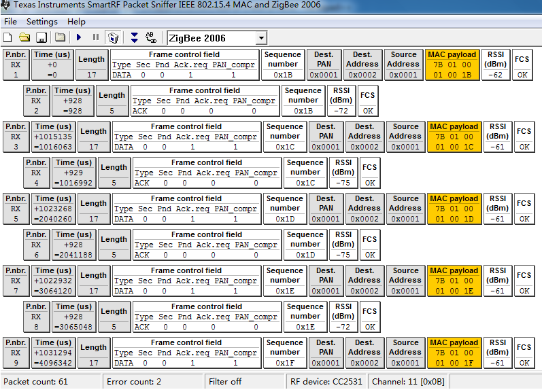Click the application icon in title bar
The image size is (542, 392).
pyautogui.click(x=5, y=5)
